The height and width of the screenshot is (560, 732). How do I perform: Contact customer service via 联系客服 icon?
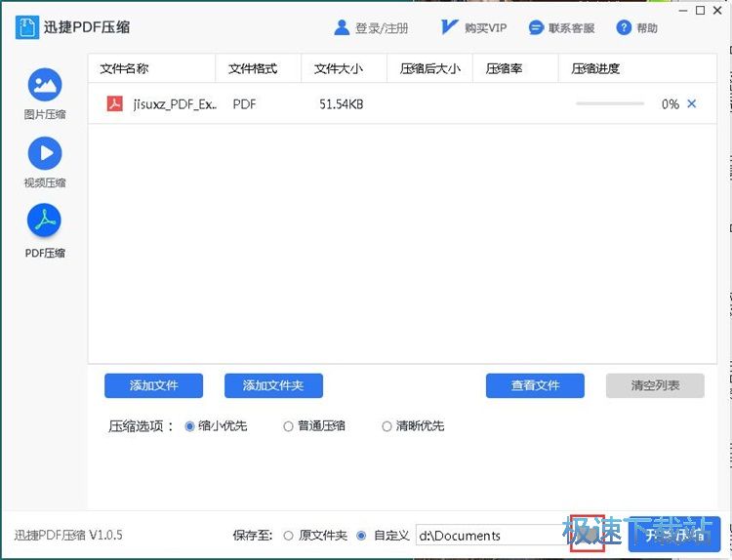coord(536,28)
